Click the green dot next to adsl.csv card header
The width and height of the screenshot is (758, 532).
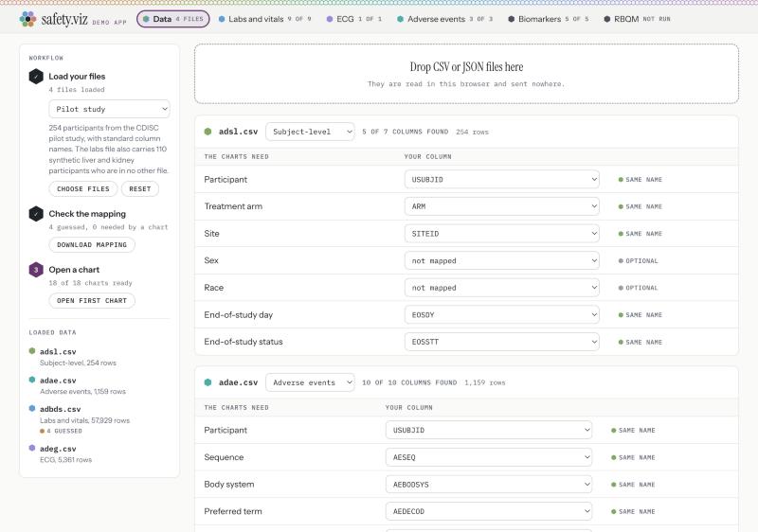pyautogui.click(x=208, y=132)
